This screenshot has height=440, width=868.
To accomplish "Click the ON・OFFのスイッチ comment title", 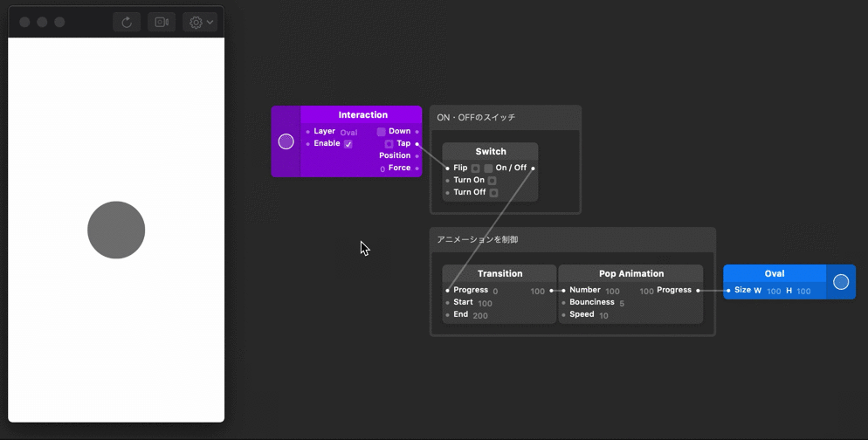I will click(476, 117).
